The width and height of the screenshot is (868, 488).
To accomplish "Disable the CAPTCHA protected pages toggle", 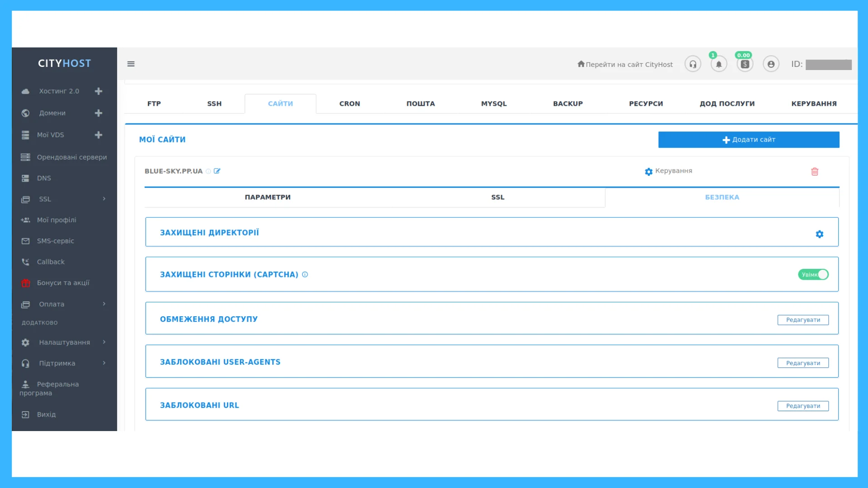I will 814,275.
